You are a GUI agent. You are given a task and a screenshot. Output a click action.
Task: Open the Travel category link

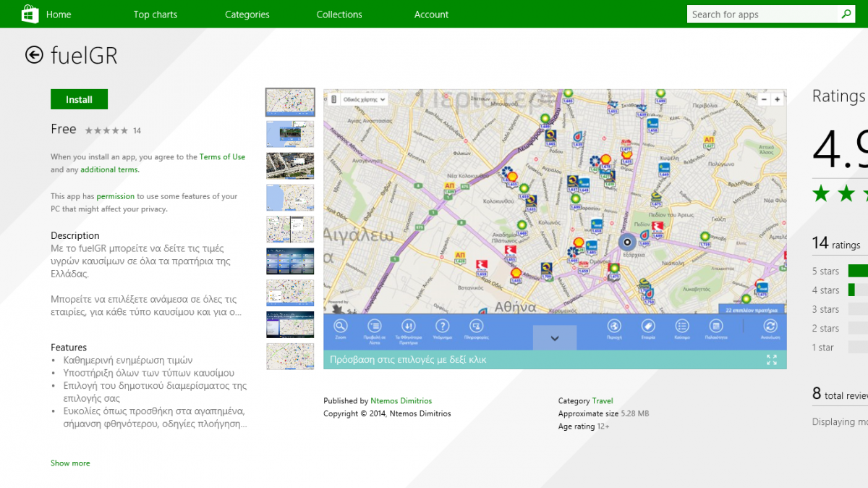603,401
